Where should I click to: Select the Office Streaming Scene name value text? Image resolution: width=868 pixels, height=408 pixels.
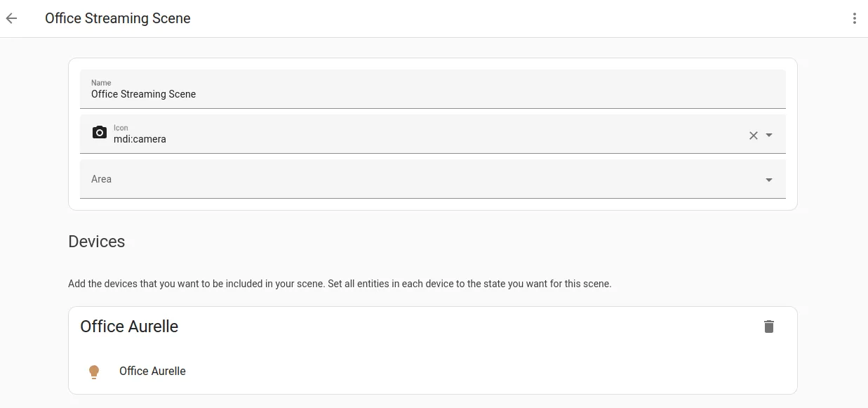(x=143, y=94)
